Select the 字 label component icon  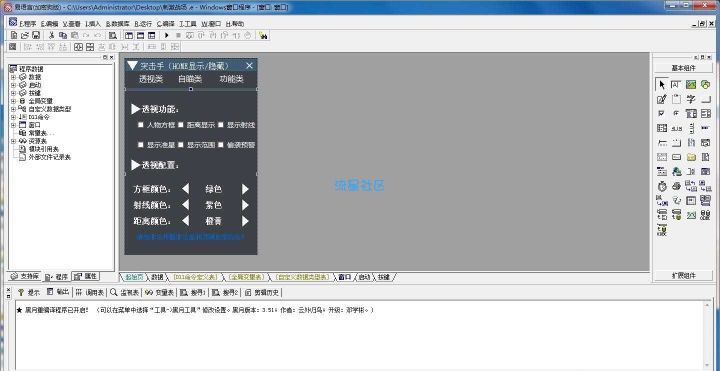[x=691, y=99]
